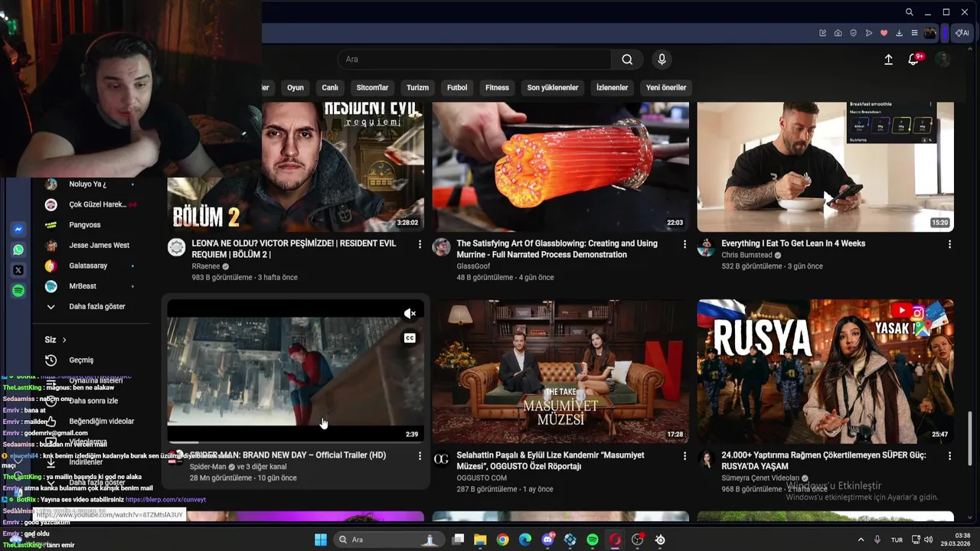Viewport: 980px width, 551px height.
Task: Select the 'Fitness' filter chip
Action: pos(497,87)
